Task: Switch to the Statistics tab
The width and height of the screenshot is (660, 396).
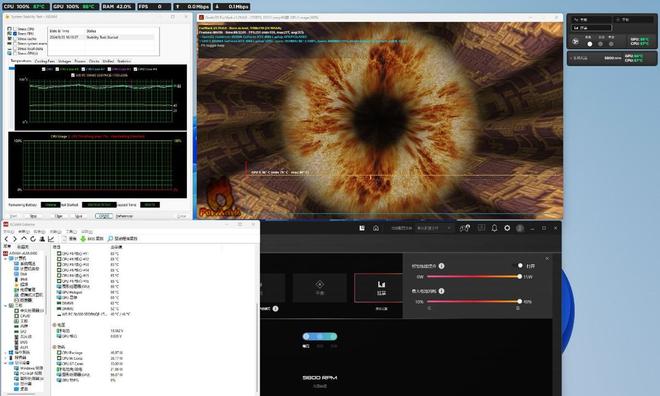Action: click(124, 61)
